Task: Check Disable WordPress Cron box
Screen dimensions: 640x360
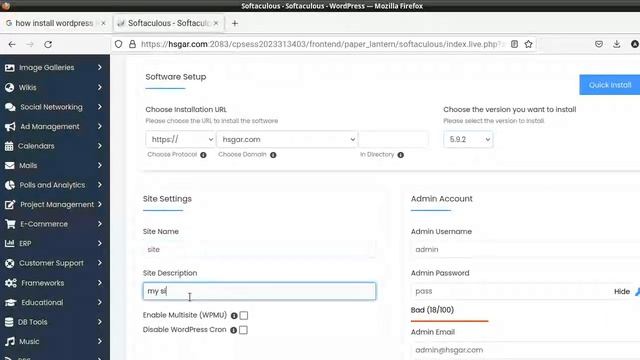Action: coord(243,330)
